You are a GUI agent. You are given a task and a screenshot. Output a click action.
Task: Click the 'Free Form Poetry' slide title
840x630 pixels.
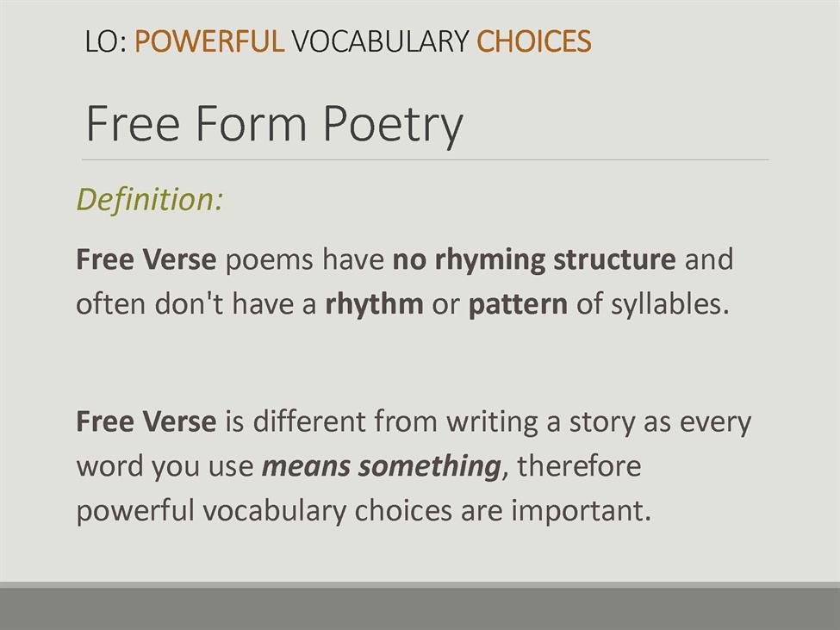point(274,125)
